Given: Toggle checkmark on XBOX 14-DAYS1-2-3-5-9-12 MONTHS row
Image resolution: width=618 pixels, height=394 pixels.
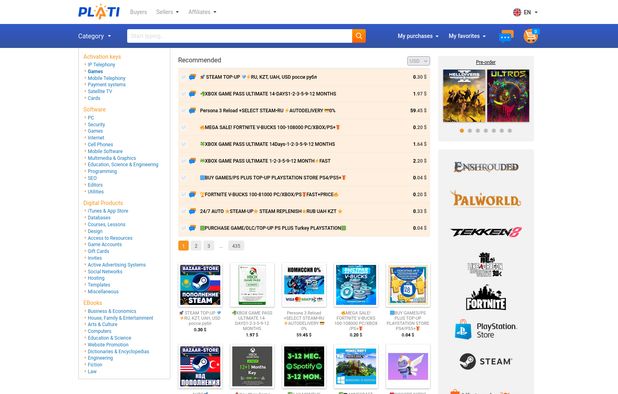Looking at the screenshot, I should click(x=183, y=94).
